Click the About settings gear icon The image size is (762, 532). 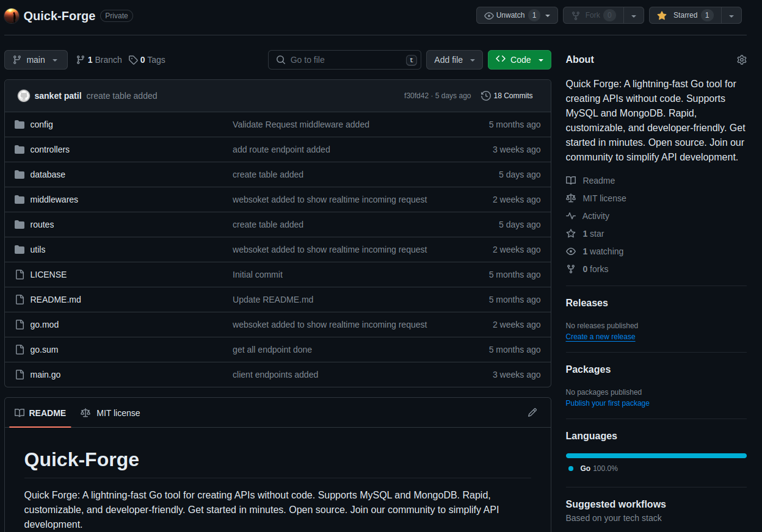[741, 60]
